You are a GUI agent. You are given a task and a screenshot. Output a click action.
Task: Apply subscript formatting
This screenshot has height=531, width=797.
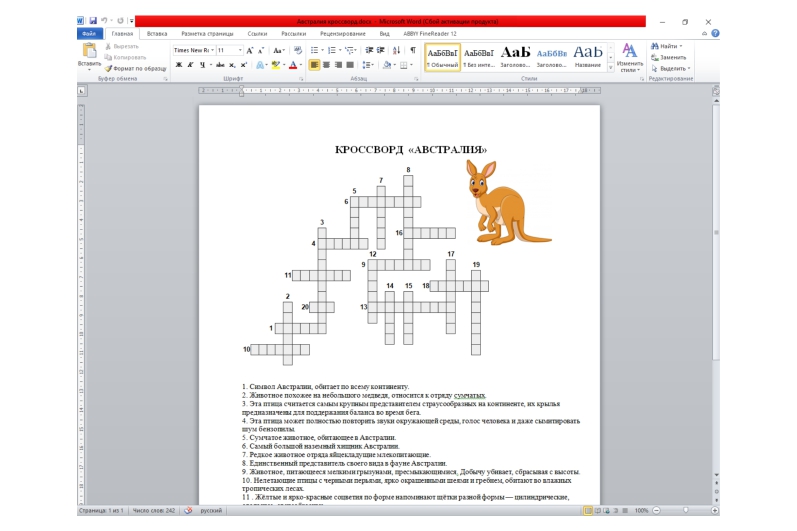pos(232,65)
